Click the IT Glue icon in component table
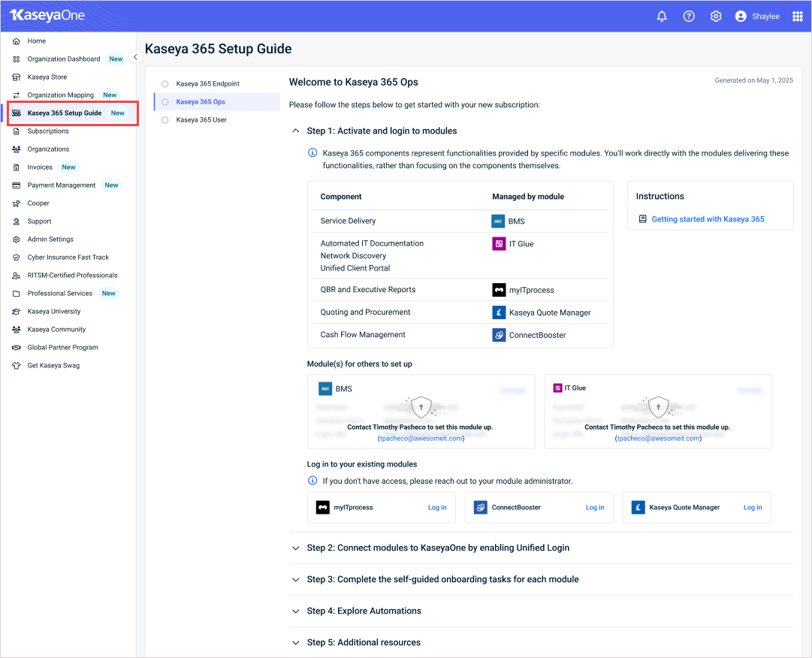The width and height of the screenshot is (812, 658). (499, 243)
